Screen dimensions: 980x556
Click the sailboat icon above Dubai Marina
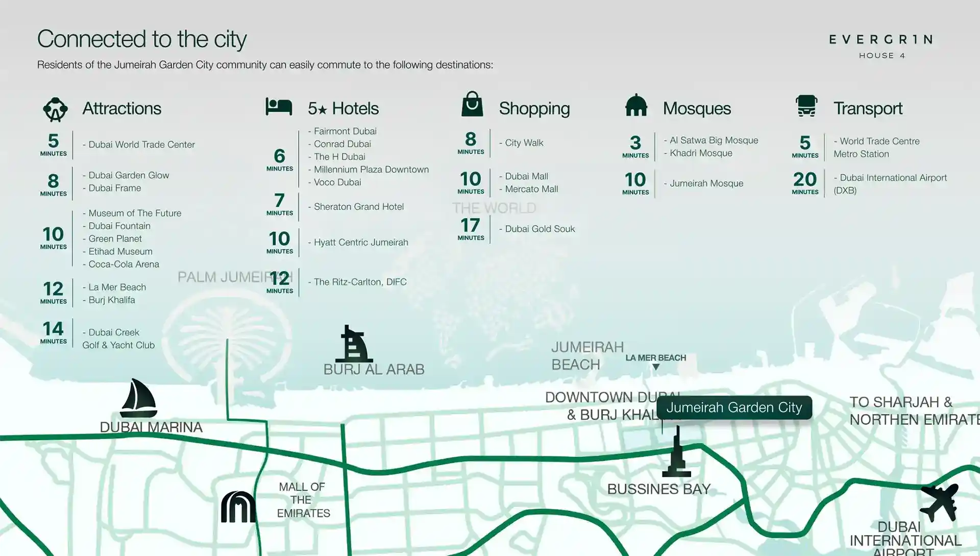click(x=138, y=398)
